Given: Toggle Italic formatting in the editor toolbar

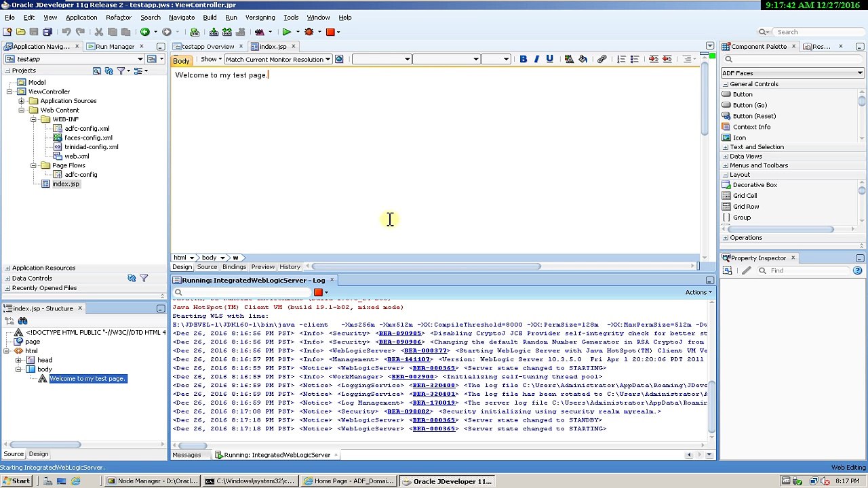Looking at the screenshot, I should click(x=536, y=59).
